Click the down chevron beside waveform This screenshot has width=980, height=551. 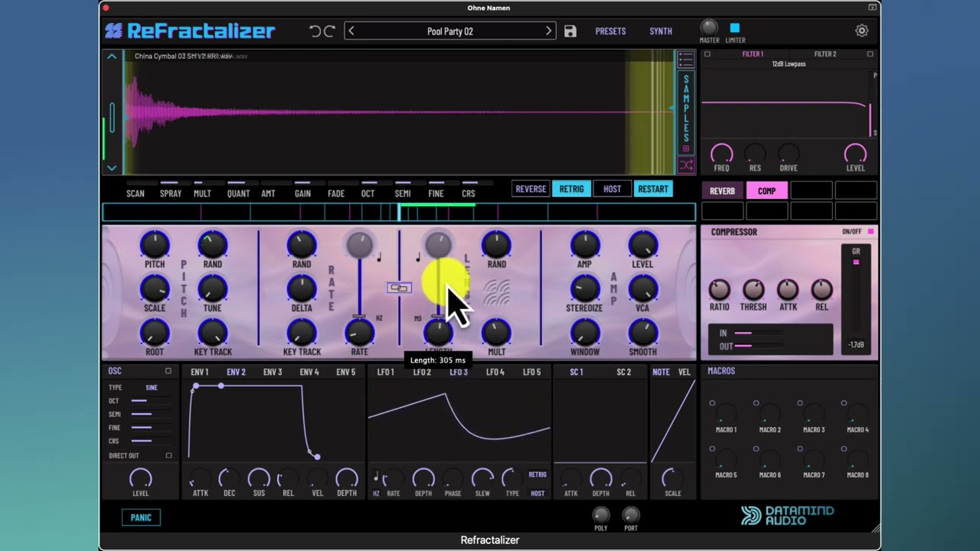point(112,168)
